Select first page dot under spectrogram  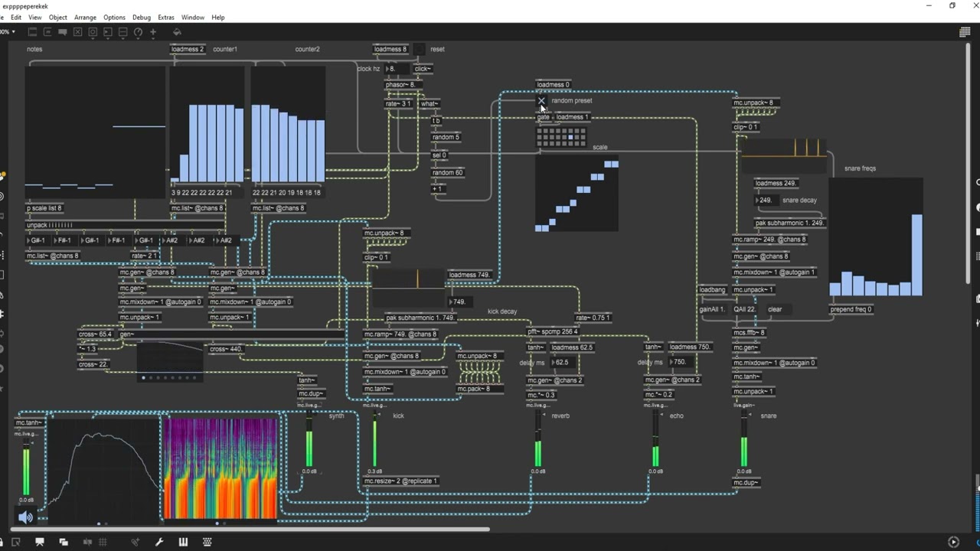point(217,523)
